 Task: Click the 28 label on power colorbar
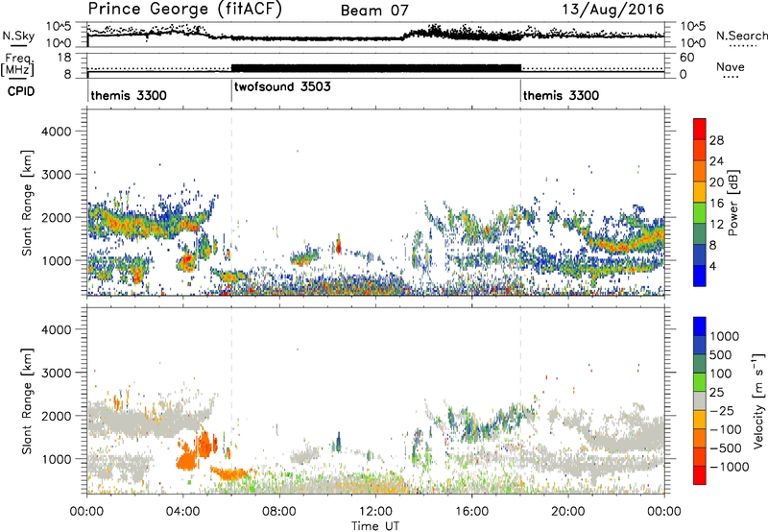point(716,140)
